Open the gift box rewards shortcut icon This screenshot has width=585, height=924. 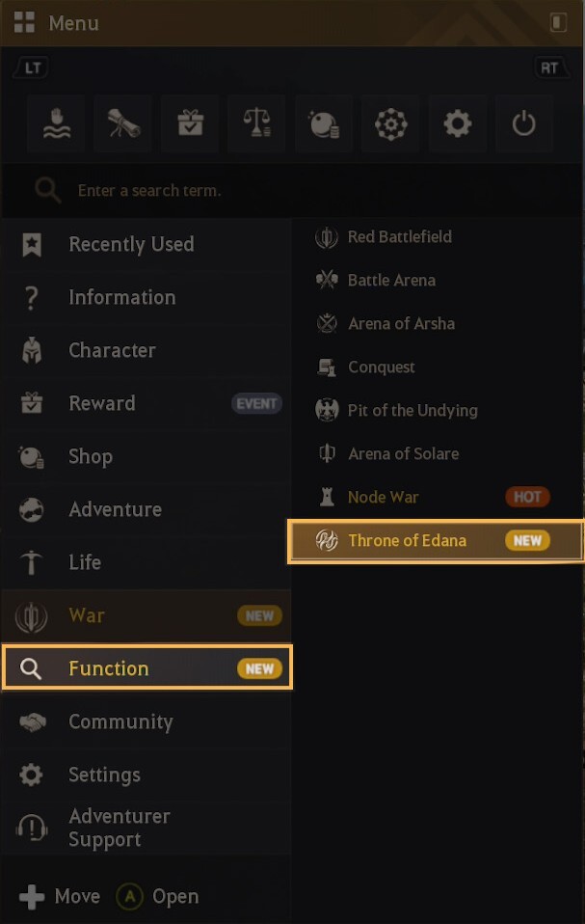(x=191, y=122)
